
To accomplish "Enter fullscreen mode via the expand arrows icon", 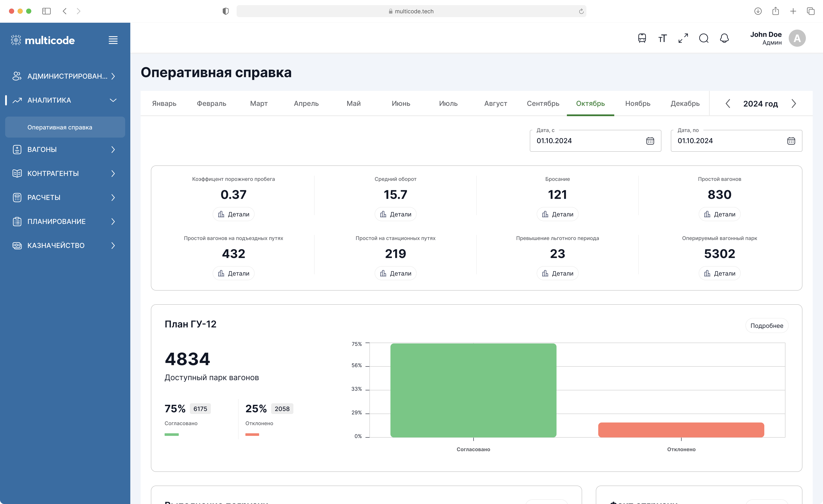I will click(683, 38).
